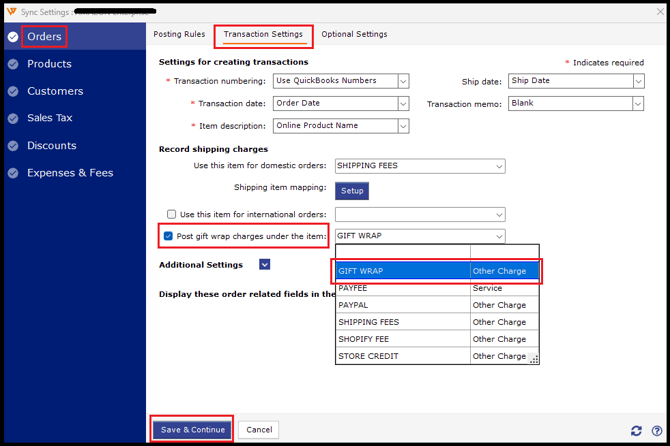This screenshot has width=670, height=446.
Task: Open Transaction numbering dropdown
Action: [x=402, y=81]
